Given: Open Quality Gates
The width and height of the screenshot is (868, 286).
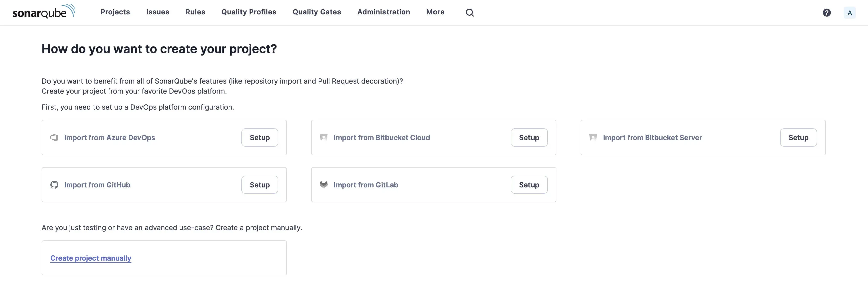Looking at the screenshot, I should [317, 12].
